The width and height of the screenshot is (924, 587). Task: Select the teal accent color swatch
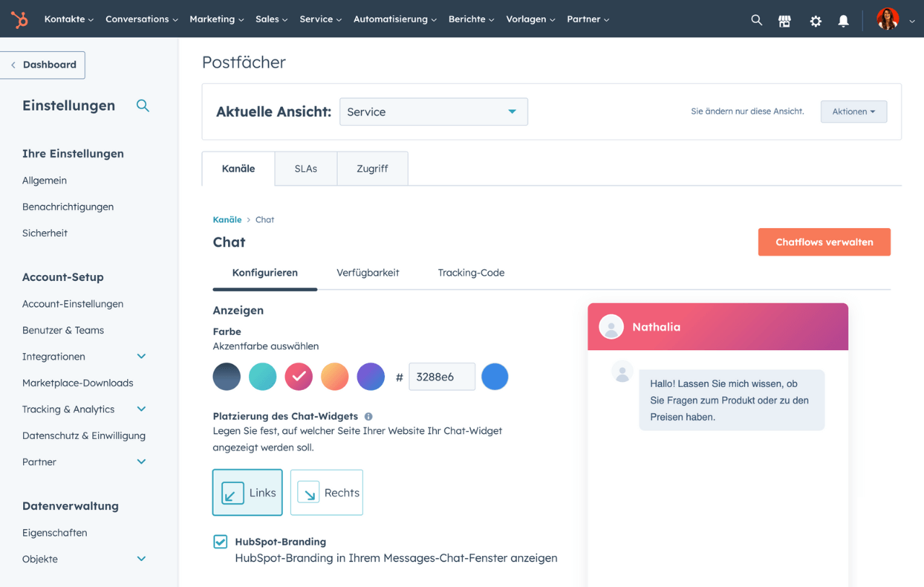click(x=262, y=376)
